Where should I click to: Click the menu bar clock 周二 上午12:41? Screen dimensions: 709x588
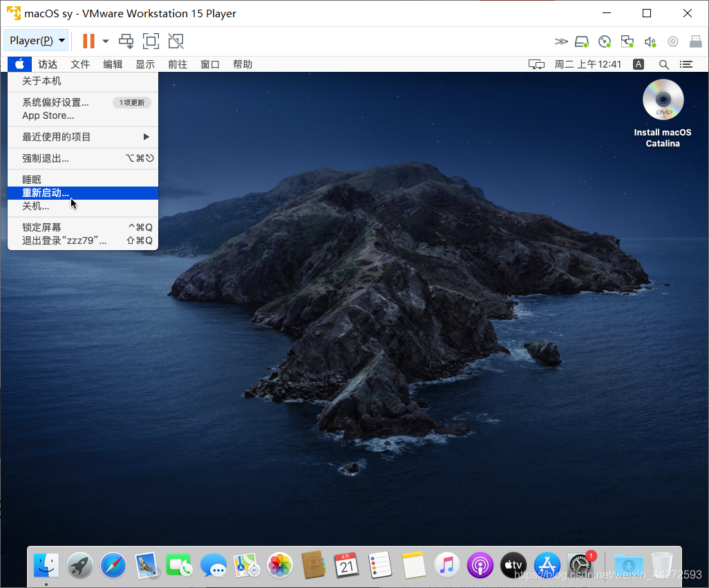tap(587, 64)
